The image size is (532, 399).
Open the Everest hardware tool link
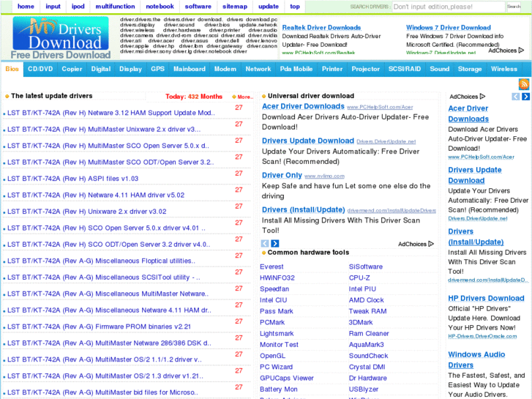(x=271, y=266)
